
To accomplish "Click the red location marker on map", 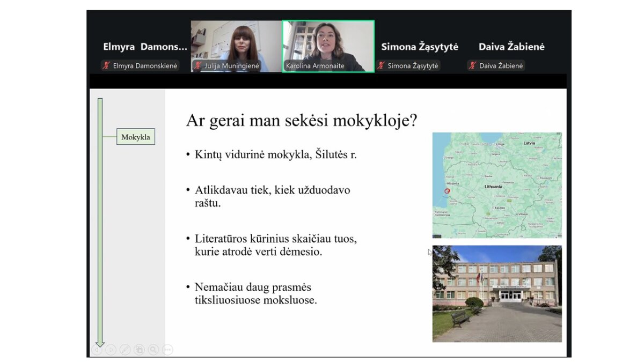I will click(448, 190).
